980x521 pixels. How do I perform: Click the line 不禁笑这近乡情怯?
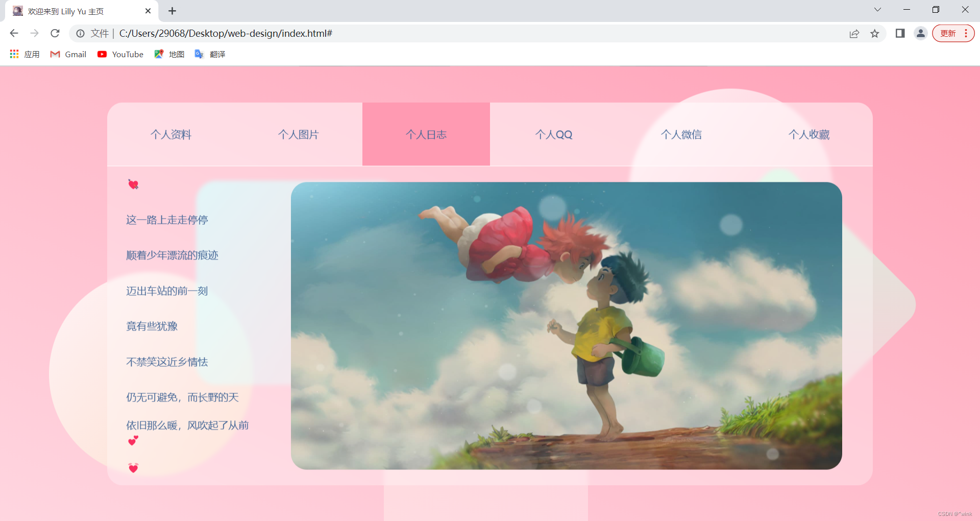[167, 362]
